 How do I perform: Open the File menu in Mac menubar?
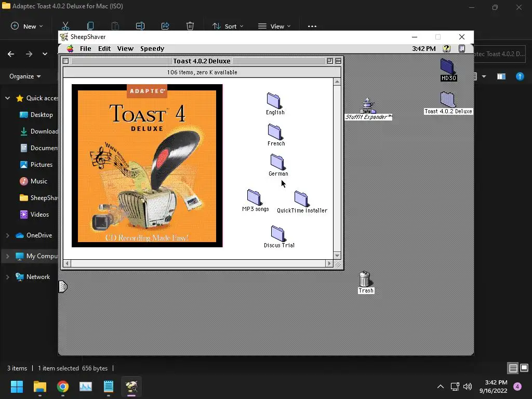pyautogui.click(x=86, y=49)
